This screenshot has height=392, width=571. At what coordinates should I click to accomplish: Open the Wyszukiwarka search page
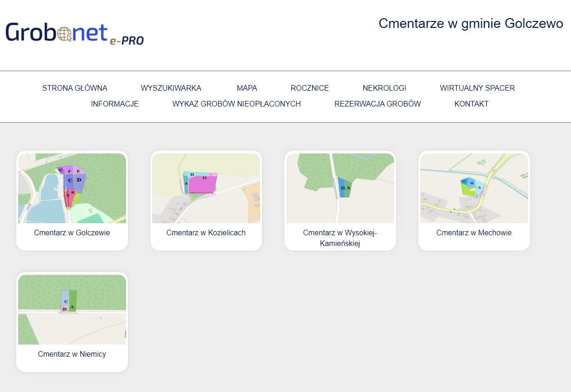coord(171,88)
